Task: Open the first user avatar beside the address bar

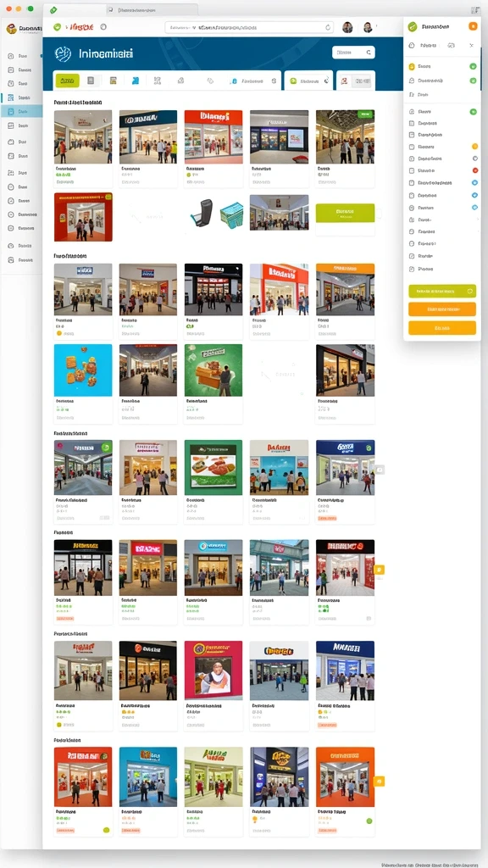Action: click(x=347, y=27)
